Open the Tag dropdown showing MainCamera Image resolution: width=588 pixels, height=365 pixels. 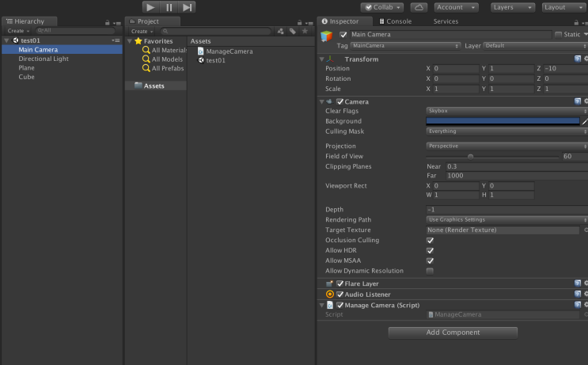(x=405, y=46)
